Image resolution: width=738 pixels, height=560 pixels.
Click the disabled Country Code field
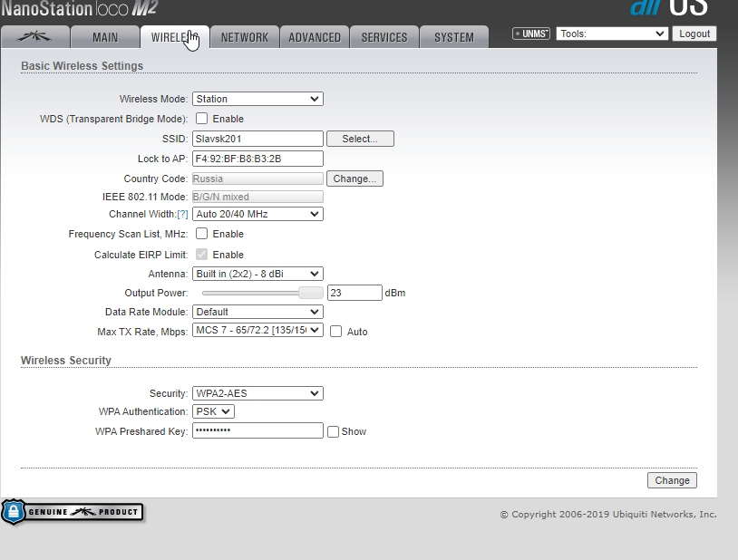[257, 179]
